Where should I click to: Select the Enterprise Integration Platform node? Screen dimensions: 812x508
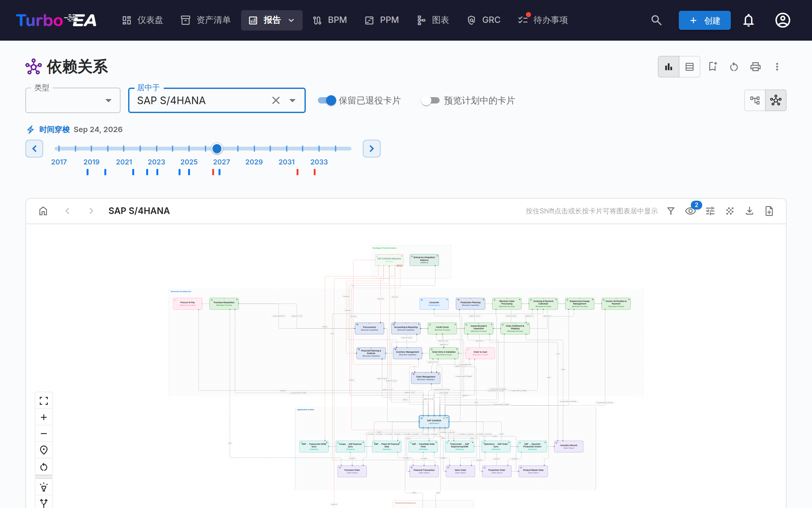pos(424,260)
